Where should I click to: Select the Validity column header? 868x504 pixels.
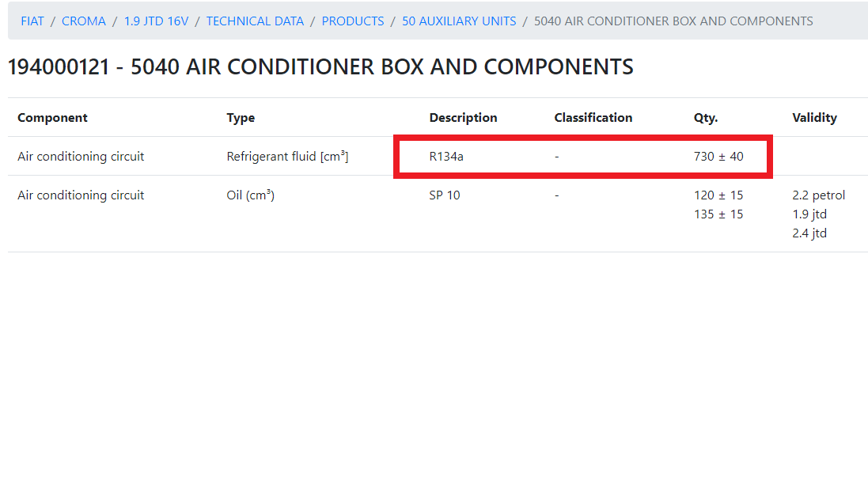(814, 118)
